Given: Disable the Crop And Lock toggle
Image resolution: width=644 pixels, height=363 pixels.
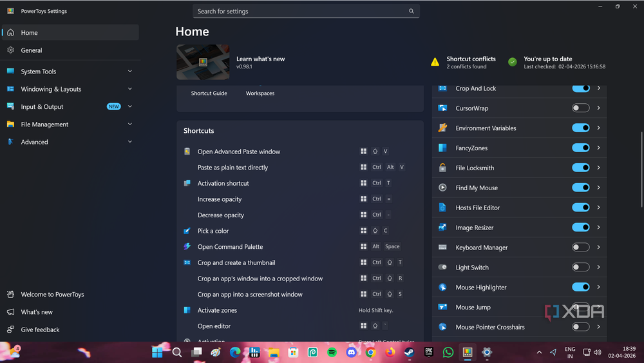Looking at the screenshot, I should coord(581,88).
